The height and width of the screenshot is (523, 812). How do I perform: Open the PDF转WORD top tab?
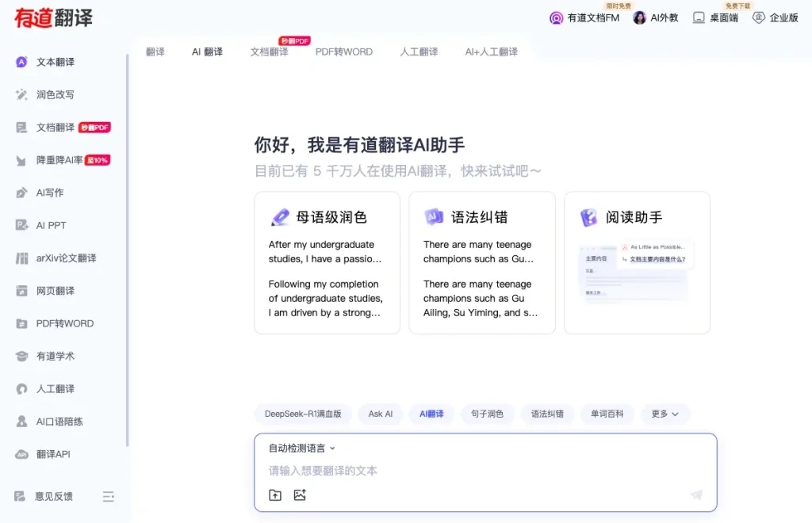(x=344, y=52)
